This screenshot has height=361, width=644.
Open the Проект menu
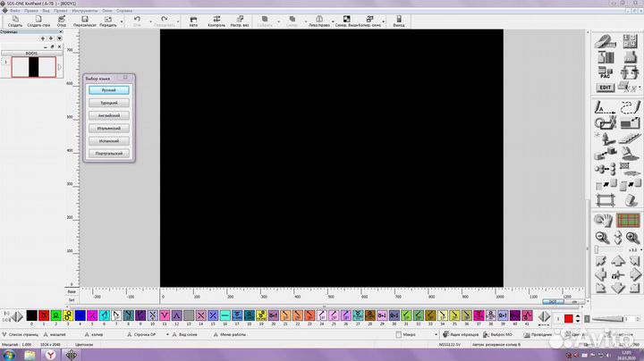[x=61, y=11]
